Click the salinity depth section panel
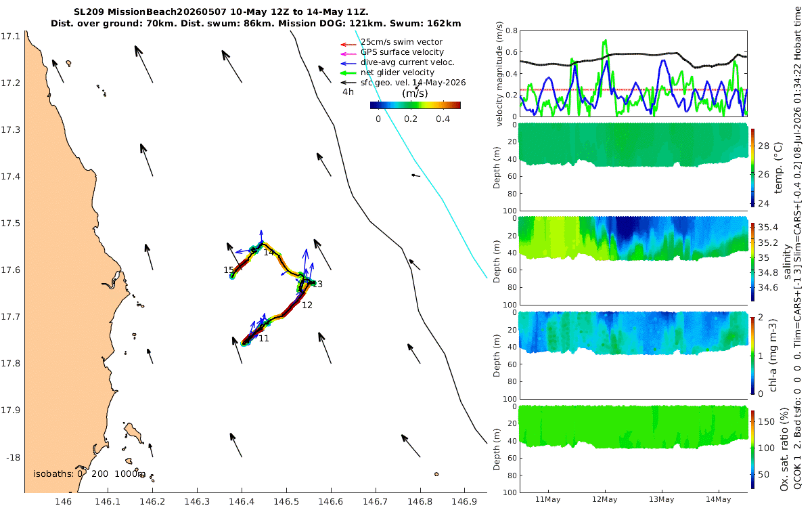The width and height of the screenshot is (812, 508). point(633,261)
